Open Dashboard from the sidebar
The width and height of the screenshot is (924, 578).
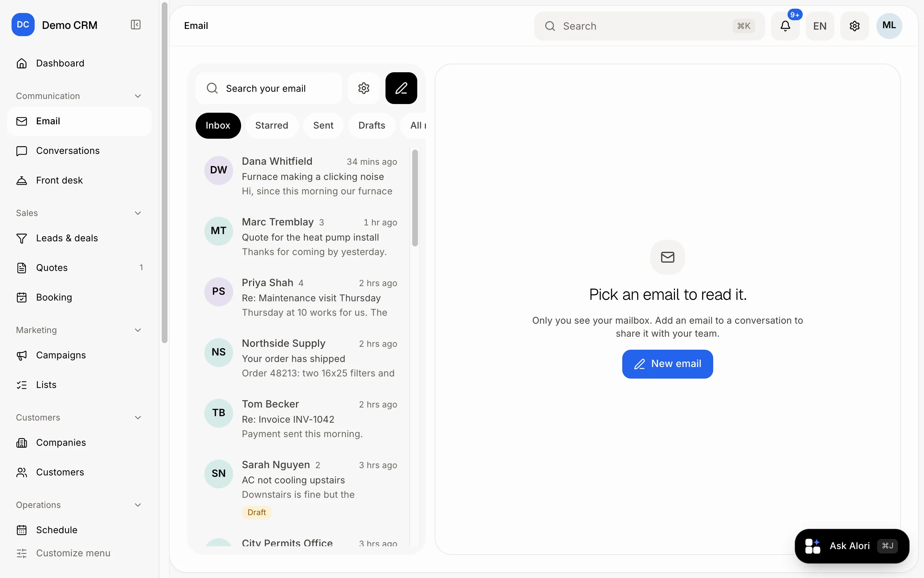point(79,63)
